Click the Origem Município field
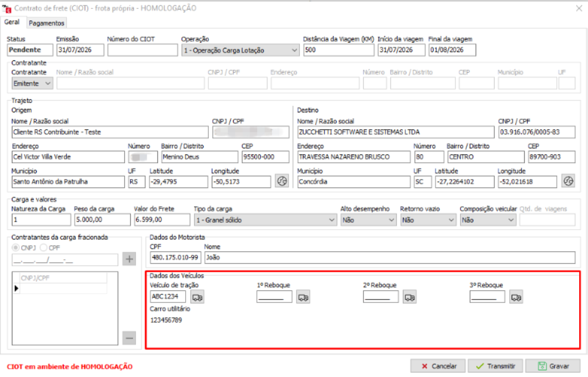 (68, 182)
